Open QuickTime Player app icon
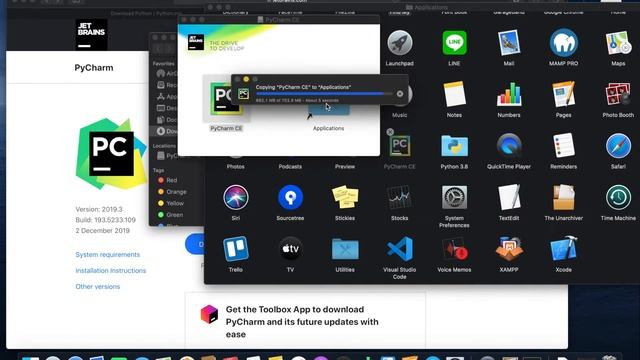 509,146
